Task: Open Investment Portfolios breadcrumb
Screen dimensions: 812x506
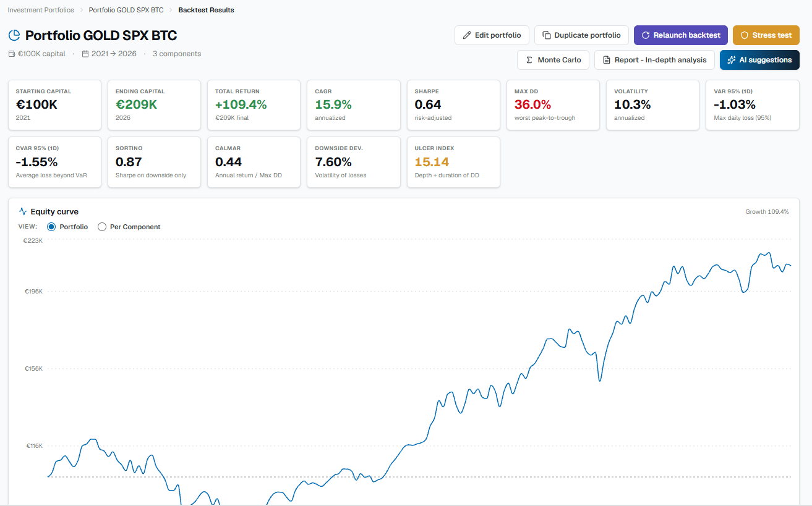Action: [x=41, y=10]
